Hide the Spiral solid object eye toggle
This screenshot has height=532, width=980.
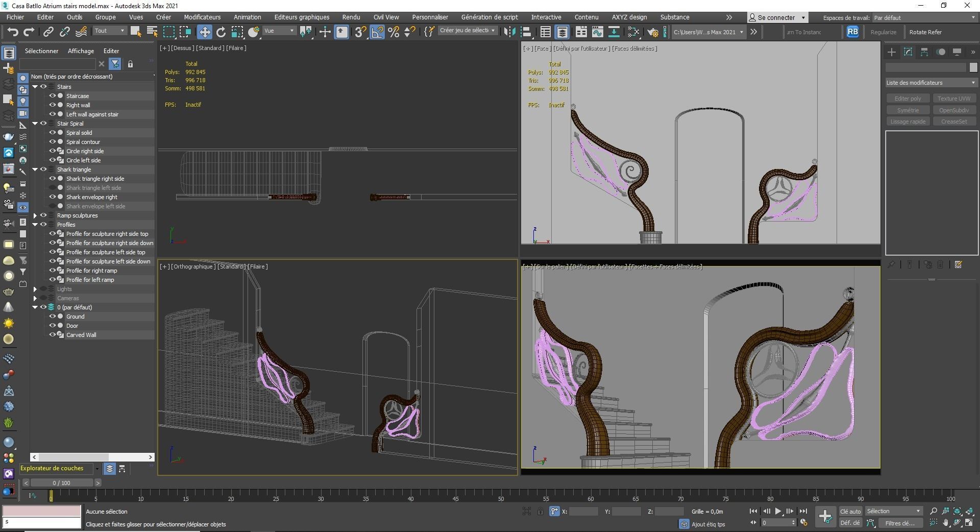(52, 132)
